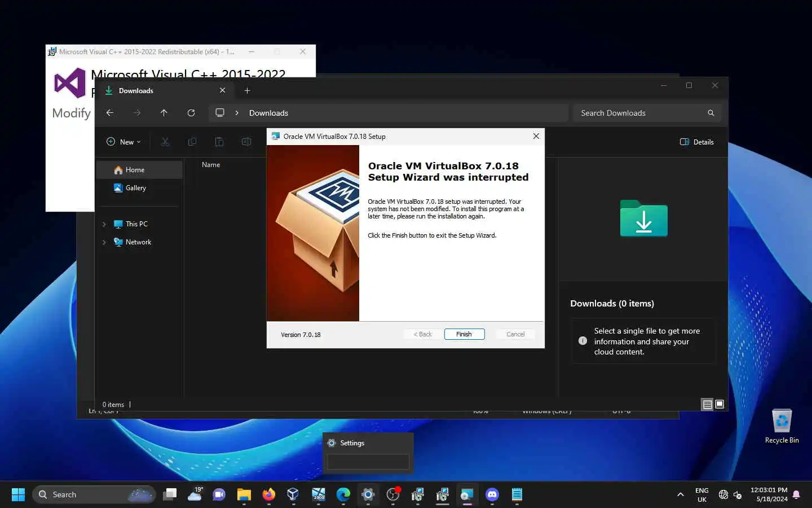Click the Visual C++ Redistributable window title

click(147, 51)
